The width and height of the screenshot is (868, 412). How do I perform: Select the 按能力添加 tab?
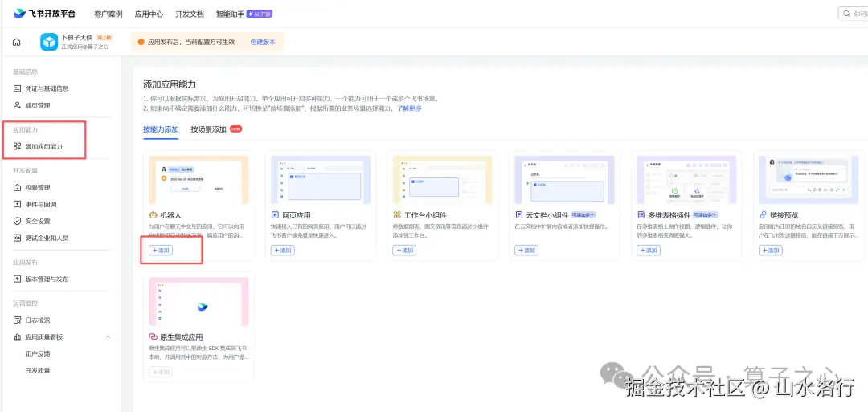coord(161,129)
